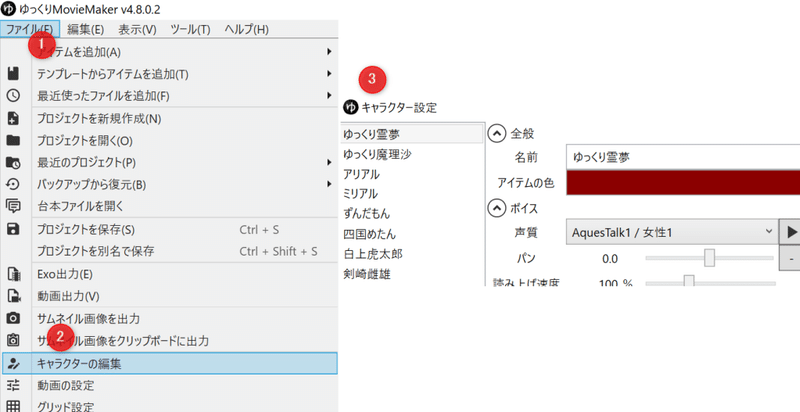Click the new-file icon beside プロジェクトを新規作成
This screenshot has width=800, height=412.
pyautogui.click(x=13, y=118)
